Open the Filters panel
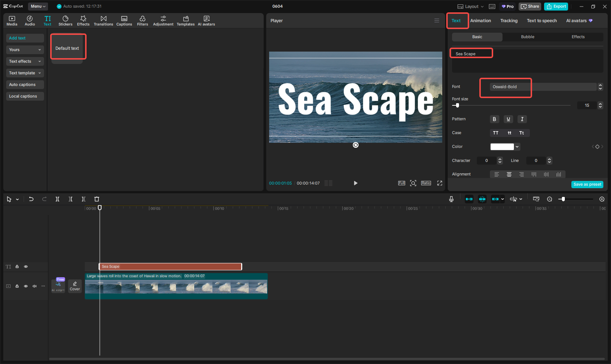 click(x=142, y=21)
